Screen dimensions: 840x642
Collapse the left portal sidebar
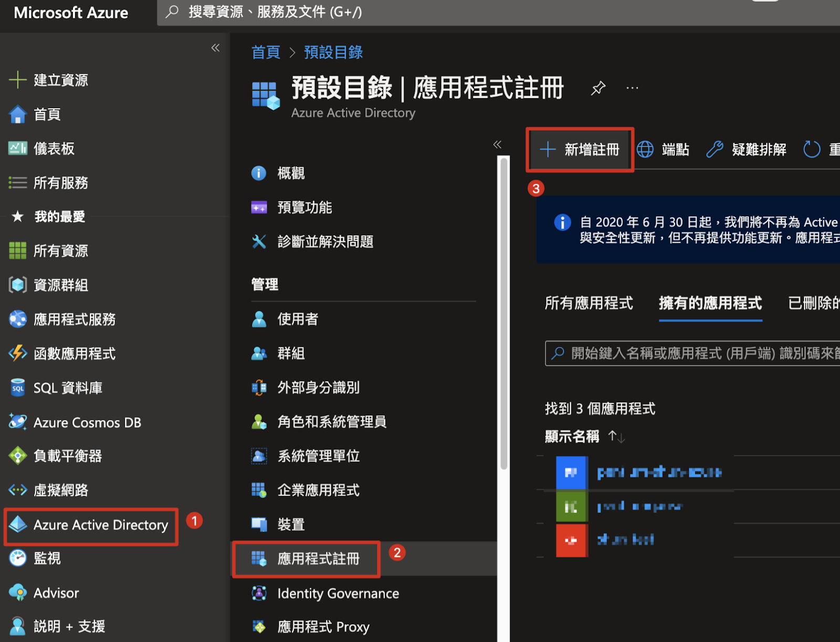pyautogui.click(x=215, y=48)
